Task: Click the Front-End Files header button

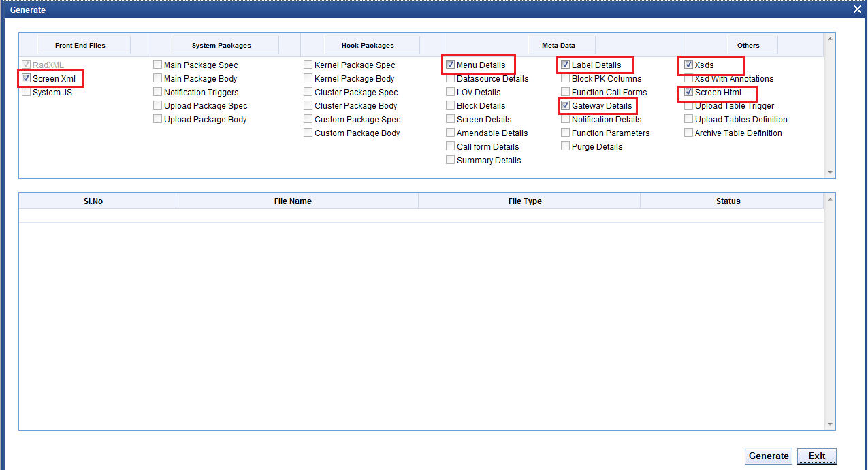Action: (x=84, y=46)
